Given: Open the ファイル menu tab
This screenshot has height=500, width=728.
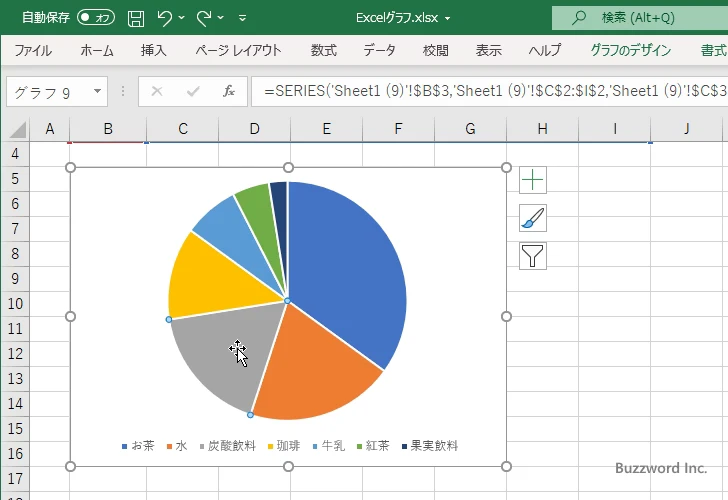Looking at the screenshot, I should 33,50.
